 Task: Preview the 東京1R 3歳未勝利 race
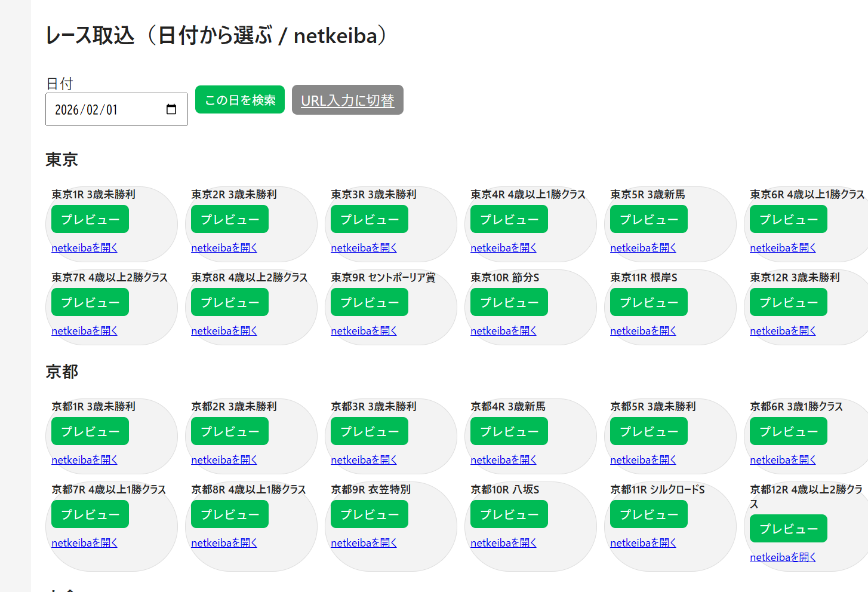point(90,219)
